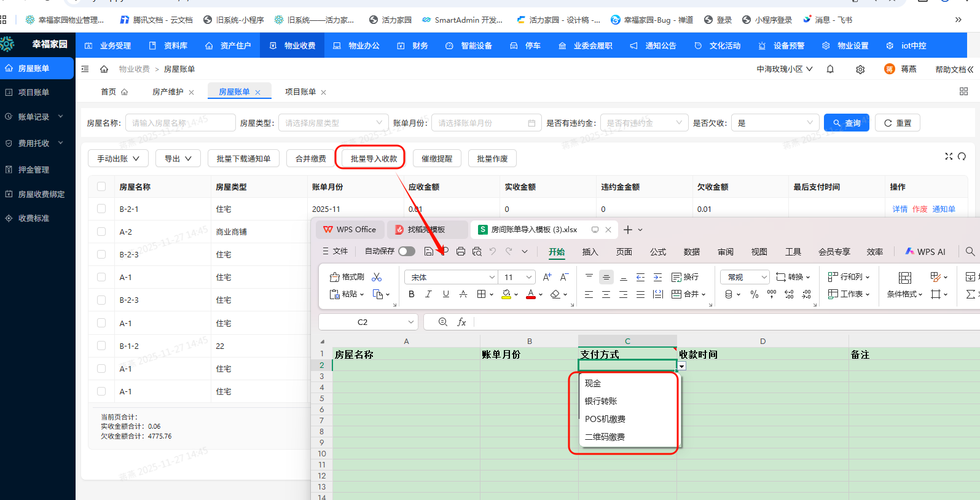Click the percent style icon
Screen dimensions: 980x500
[x=755, y=294]
